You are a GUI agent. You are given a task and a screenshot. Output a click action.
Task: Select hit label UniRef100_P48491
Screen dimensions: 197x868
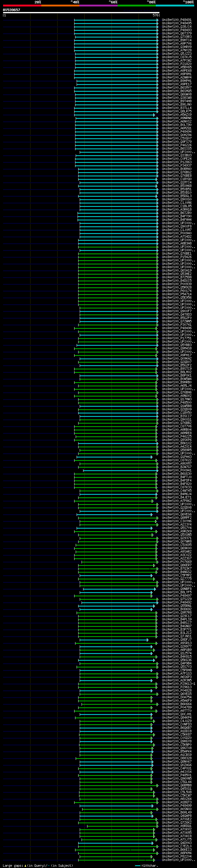pos(177,20)
